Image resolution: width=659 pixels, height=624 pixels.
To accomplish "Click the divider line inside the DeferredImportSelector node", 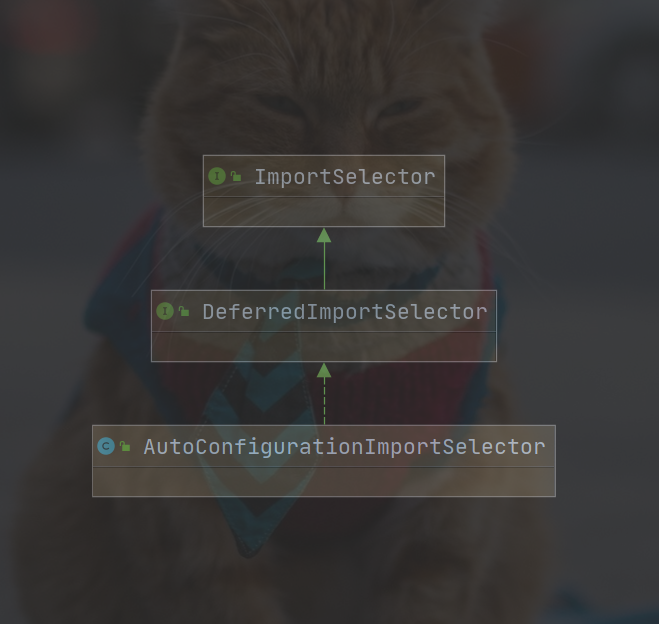I will coord(324,332).
